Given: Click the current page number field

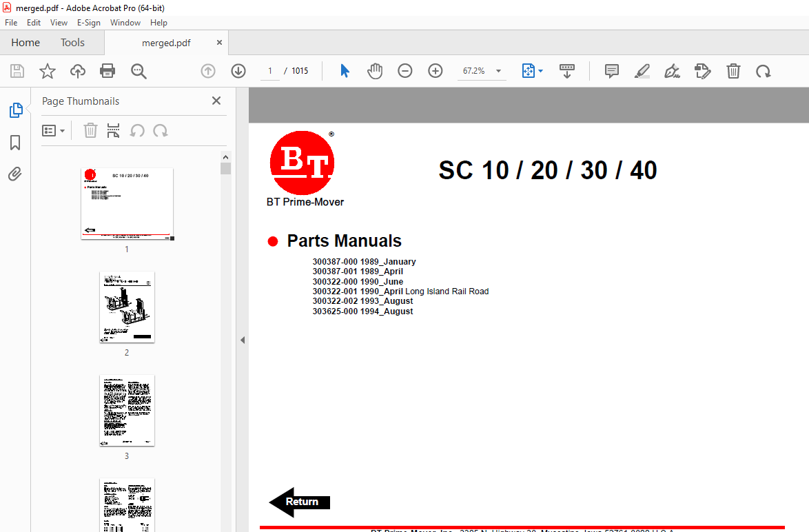Looking at the screenshot, I should tap(270, 71).
